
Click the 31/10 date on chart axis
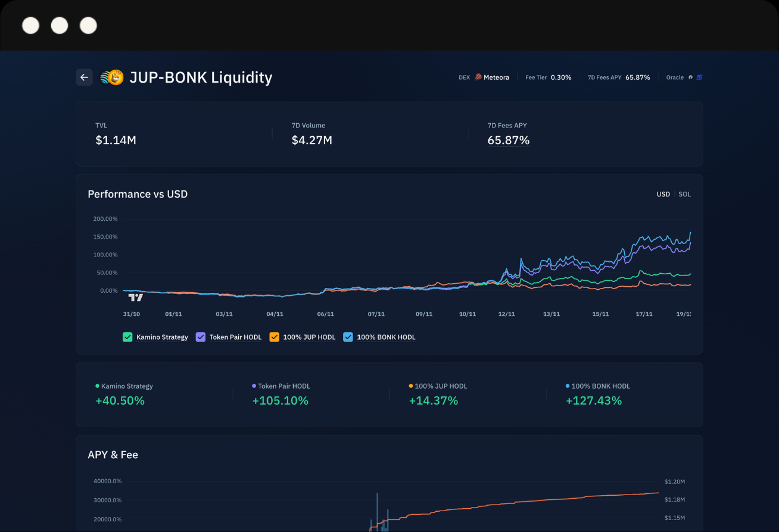131,314
